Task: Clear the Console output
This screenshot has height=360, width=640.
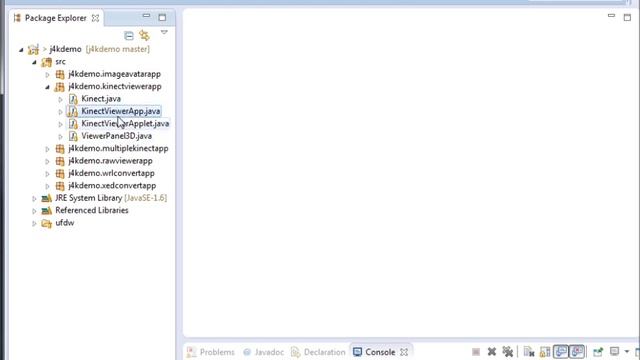Action: tap(529, 352)
